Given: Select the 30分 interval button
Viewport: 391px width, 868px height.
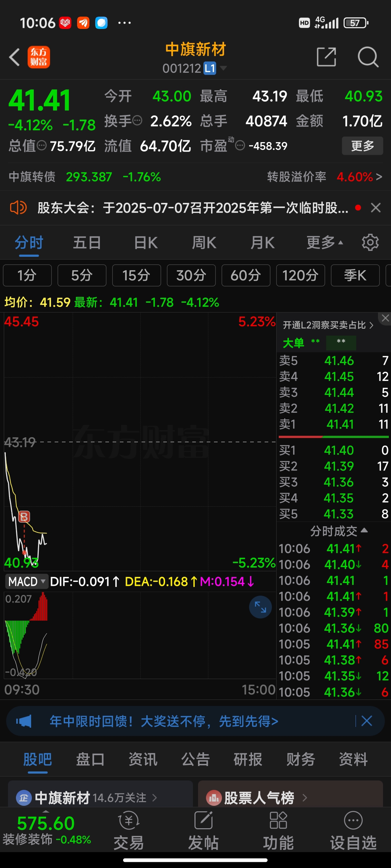Looking at the screenshot, I should pos(191,275).
